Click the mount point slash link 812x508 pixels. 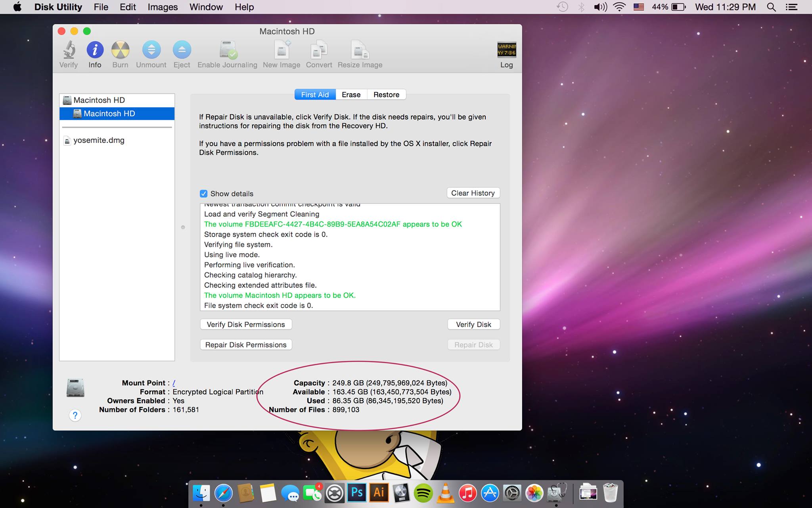pos(174,383)
